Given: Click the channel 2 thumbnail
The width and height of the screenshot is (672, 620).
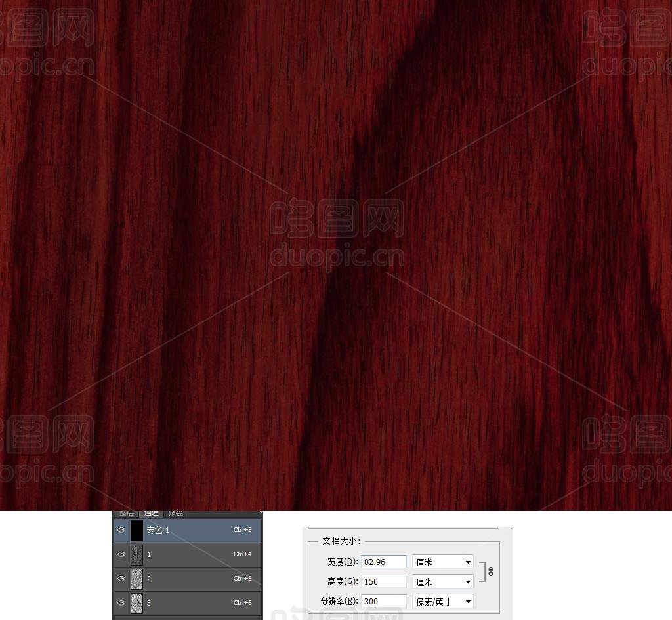Looking at the screenshot, I should pyautogui.click(x=136, y=579).
